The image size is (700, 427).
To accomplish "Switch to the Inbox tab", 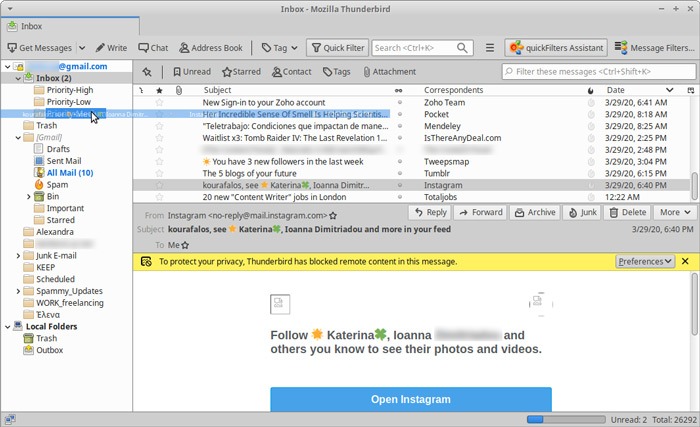I will tap(70, 26).
